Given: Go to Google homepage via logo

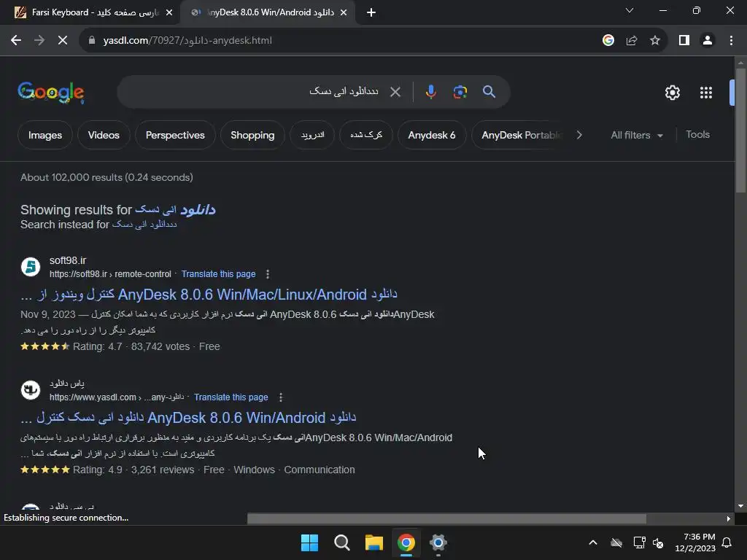Looking at the screenshot, I should click(51, 93).
